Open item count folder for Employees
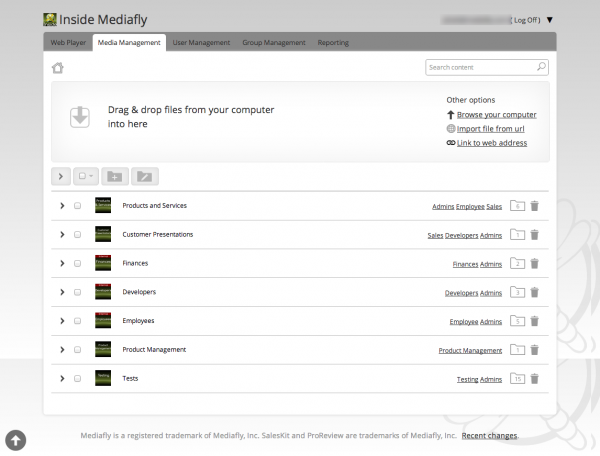This screenshot has width=600, height=456. 517,321
